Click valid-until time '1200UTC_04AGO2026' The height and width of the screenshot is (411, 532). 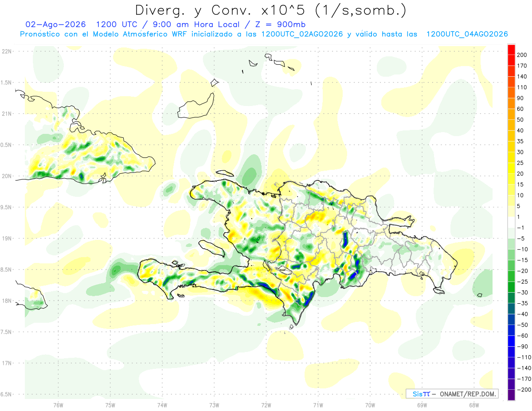coord(467,34)
